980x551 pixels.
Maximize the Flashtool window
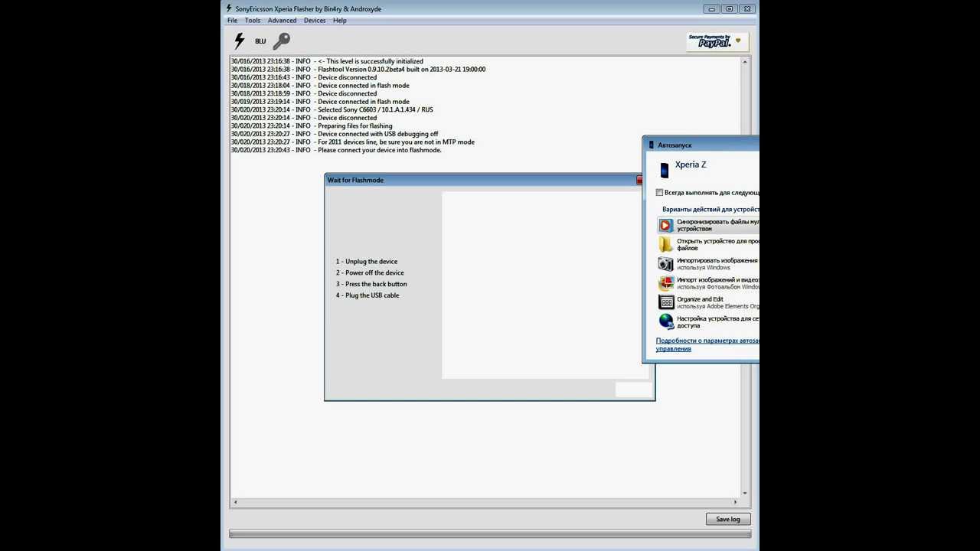(x=729, y=9)
